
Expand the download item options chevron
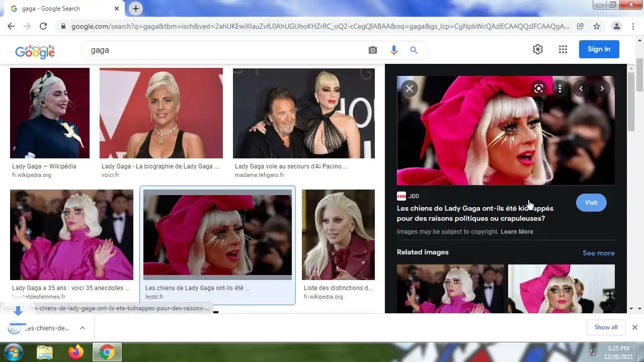83,328
